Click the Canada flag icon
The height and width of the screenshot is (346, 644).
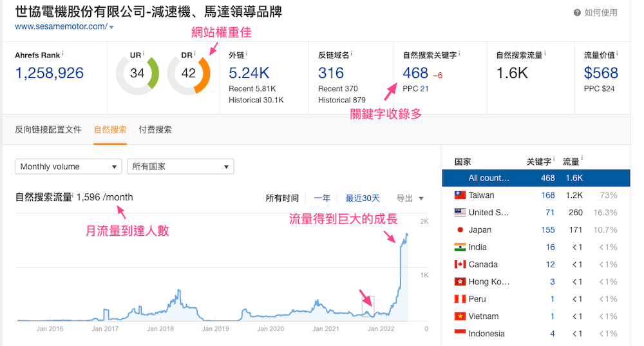coord(460,264)
